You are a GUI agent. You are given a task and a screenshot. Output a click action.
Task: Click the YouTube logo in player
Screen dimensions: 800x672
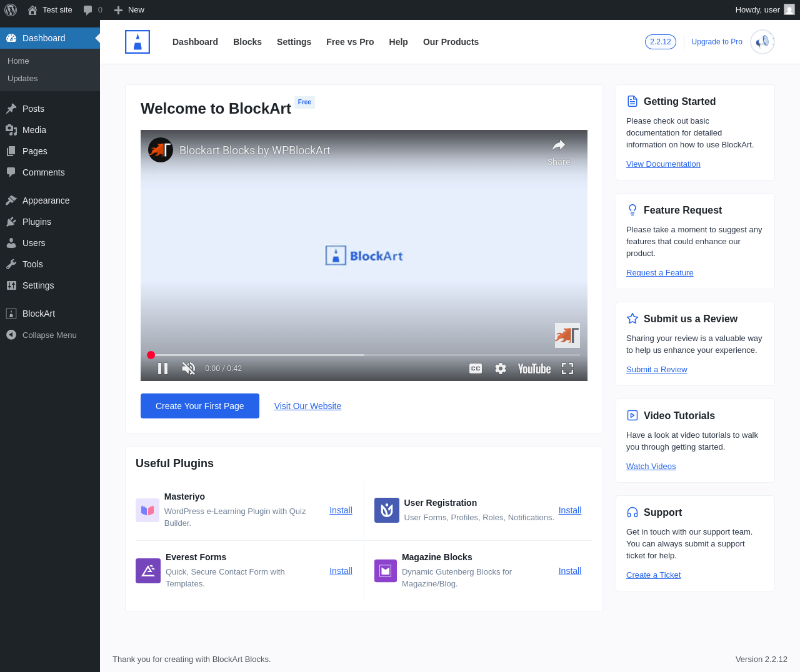coord(534,368)
